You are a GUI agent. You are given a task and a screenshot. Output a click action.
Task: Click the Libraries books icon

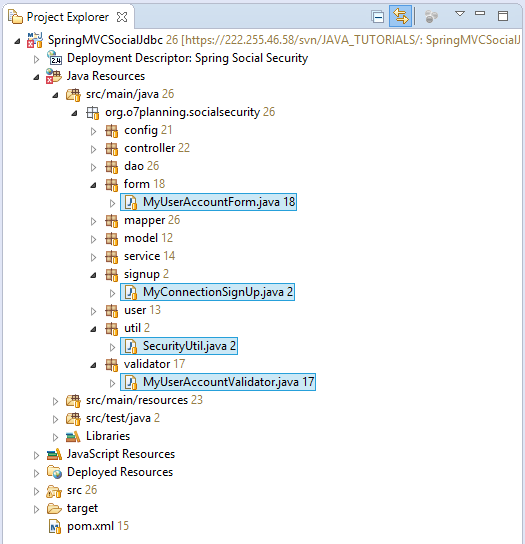pyautogui.click(x=73, y=436)
